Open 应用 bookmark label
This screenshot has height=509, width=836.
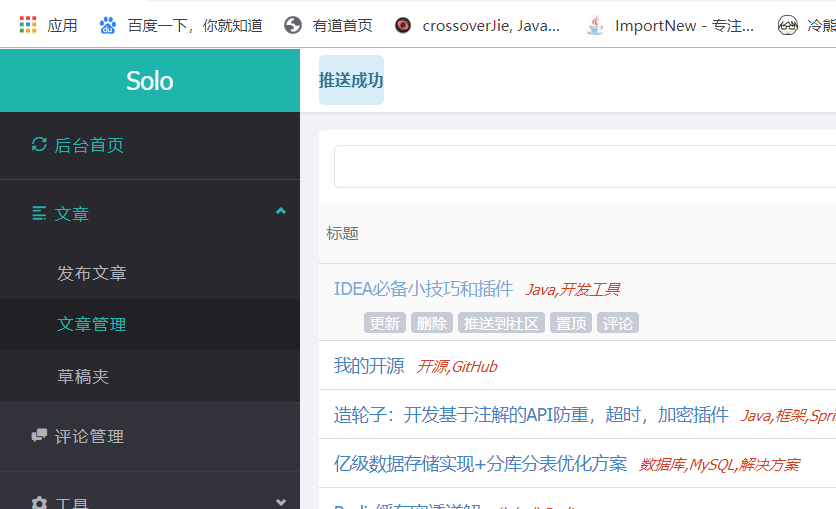pos(62,26)
